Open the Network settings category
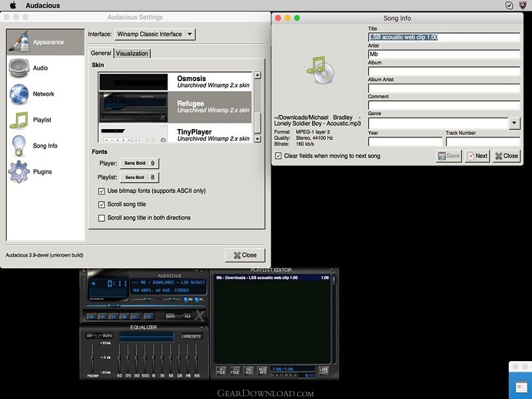 45,94
